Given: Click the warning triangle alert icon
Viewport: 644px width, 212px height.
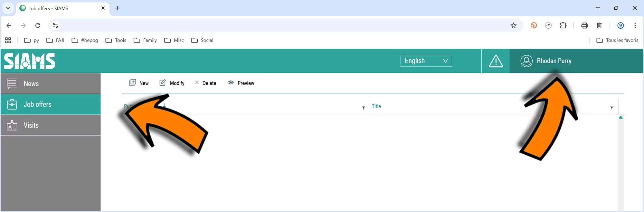Looking at the screenshot, I should tap(496, 61).
